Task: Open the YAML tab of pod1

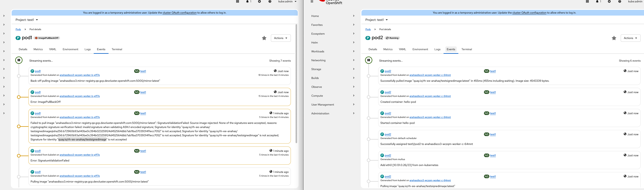Action: 52,49
